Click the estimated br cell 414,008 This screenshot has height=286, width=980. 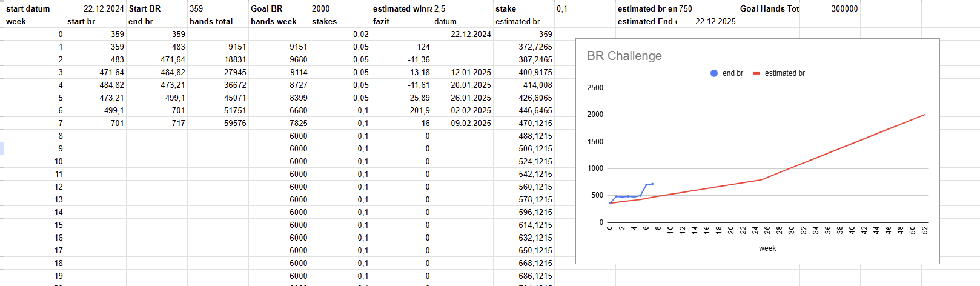click(524, 85)
